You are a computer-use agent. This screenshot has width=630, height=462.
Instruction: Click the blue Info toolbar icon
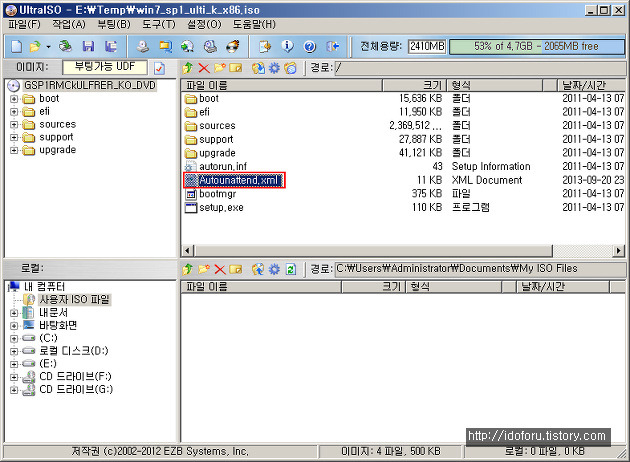(287, 47)
